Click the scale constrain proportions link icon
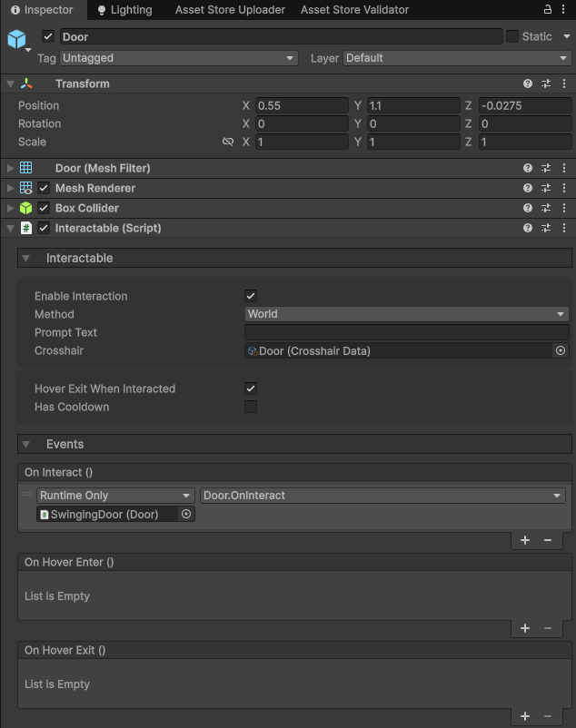Image resolution: width=576 pixels, height=728 pixels. (228, 143)
